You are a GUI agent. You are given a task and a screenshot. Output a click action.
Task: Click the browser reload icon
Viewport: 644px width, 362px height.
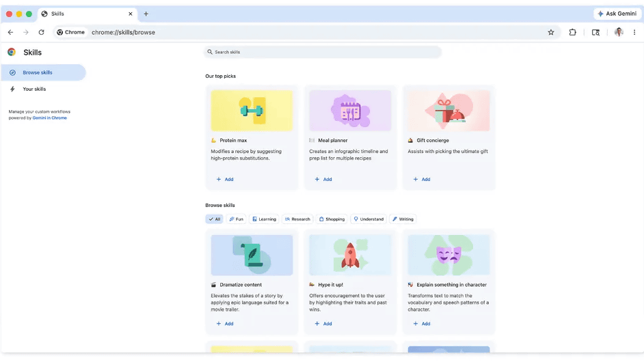pyautogui.click(x=42, y=32)
